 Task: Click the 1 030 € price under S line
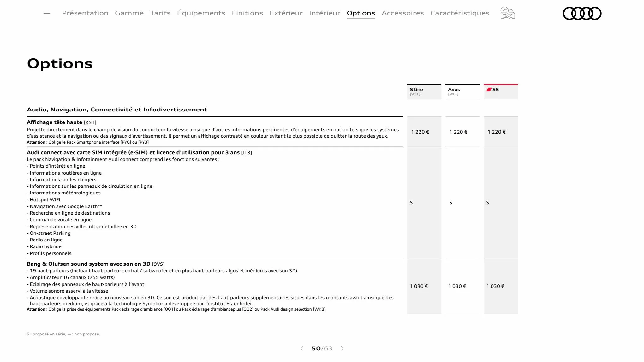(x=419, y=286)
